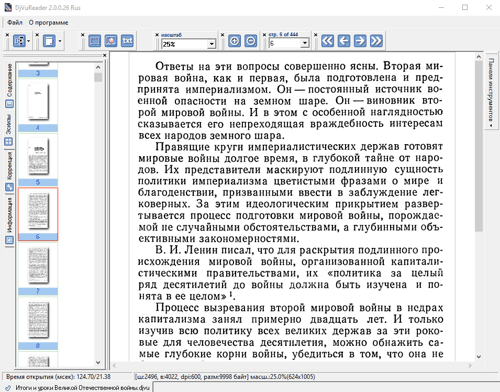Image resolution: width=500 pixels, height=392 pixels.
Task: Select the rectangular area selection tool
Action: tap(95, 41)
